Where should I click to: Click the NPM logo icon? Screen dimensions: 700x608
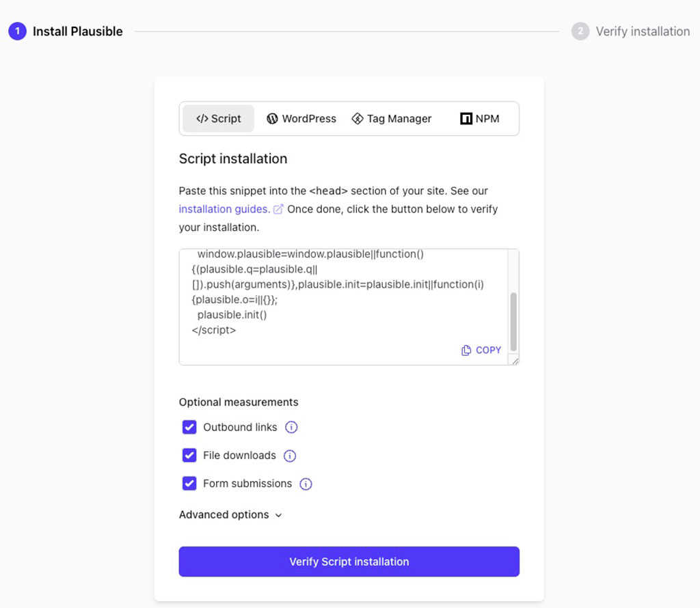click(x=466, y=119)
